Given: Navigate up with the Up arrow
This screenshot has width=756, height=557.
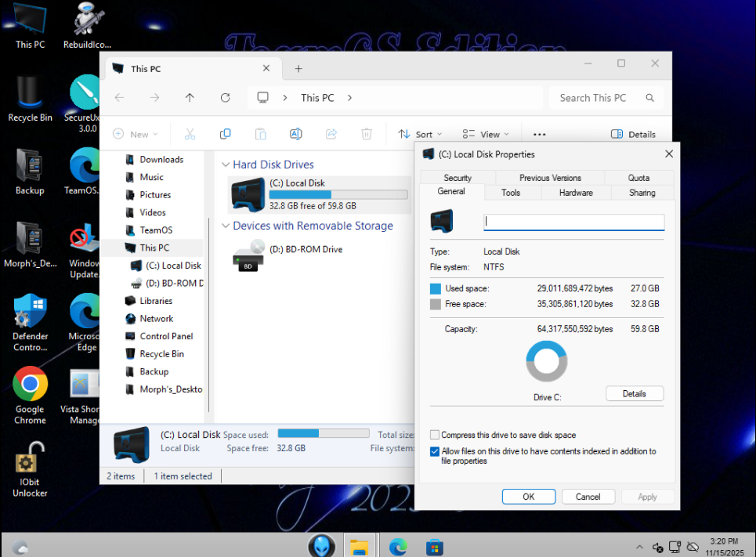Looking at the screenshot, I should coord(190,98).
